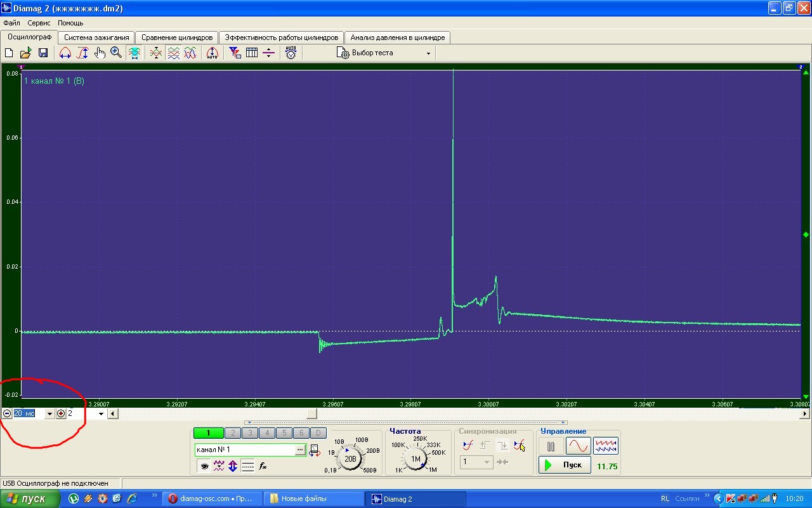
Task: Switch to the Система зажигания tab
Action: (96, 37)
